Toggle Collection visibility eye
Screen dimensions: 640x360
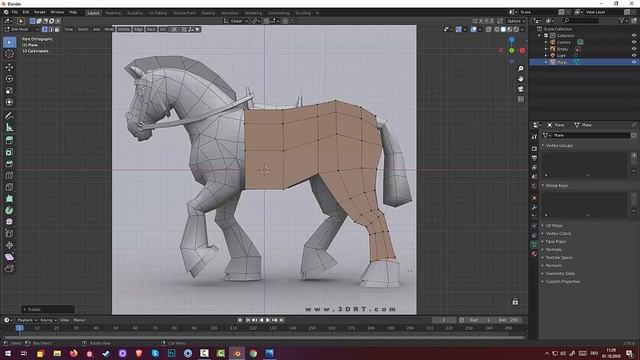tap(634, 36)
